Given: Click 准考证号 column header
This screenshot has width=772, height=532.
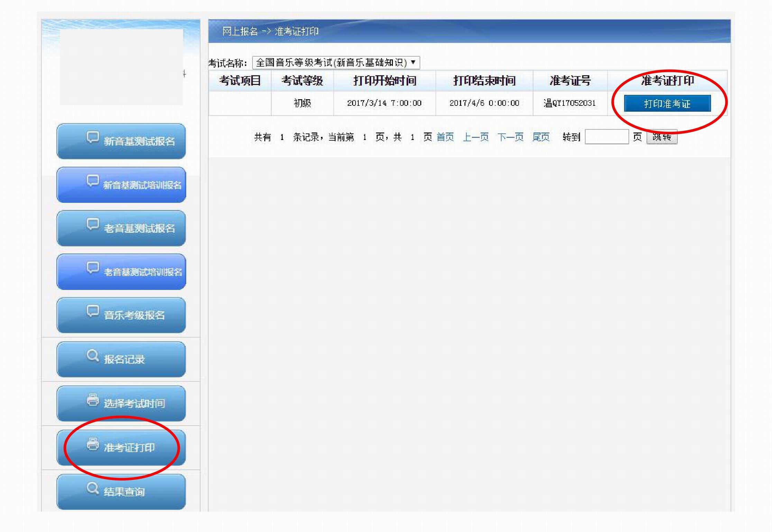Looking at the screenshot, I should coord(570,81).
